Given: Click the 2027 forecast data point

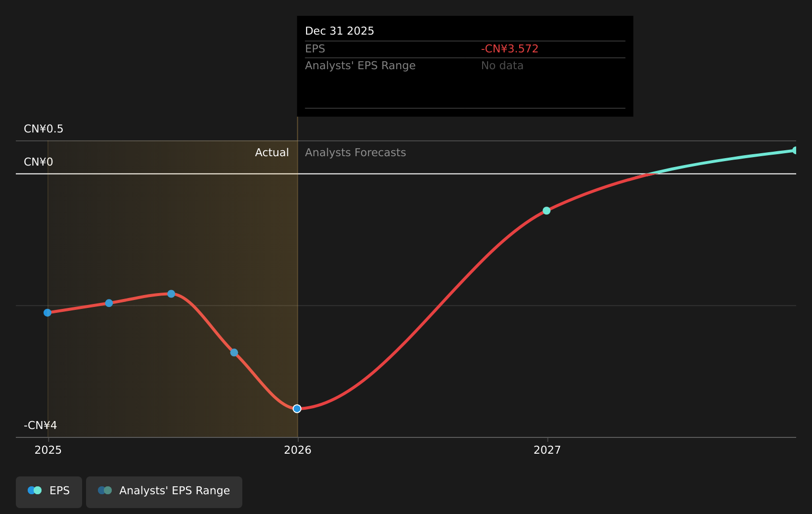Looking at the screenshot, I should click(546, 211).
